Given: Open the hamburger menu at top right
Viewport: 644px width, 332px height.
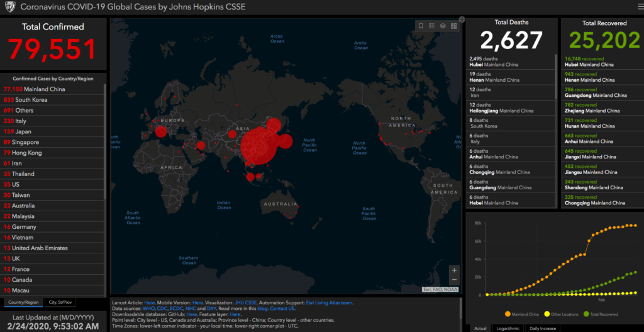Looking at the screenshot, I should click(x=639, y=7).
